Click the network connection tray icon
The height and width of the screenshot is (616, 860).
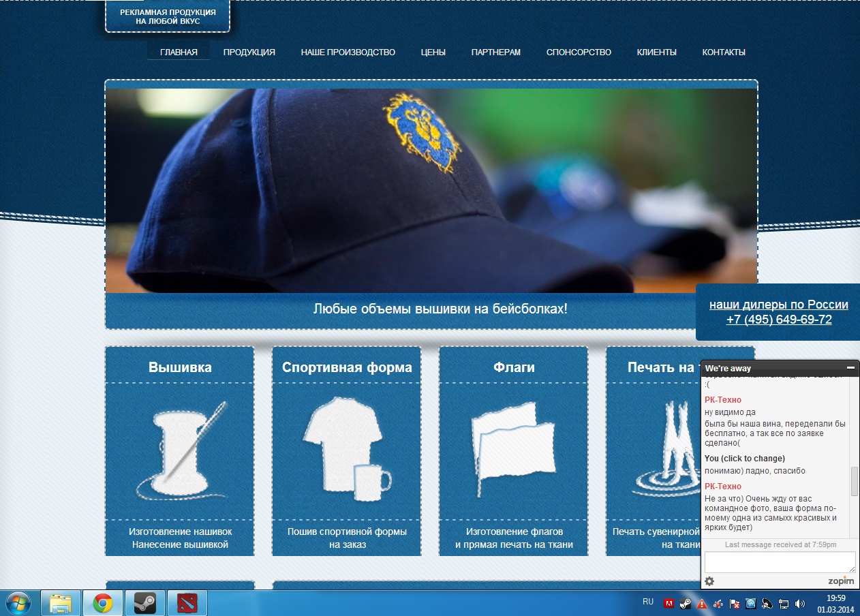point(784,604)
